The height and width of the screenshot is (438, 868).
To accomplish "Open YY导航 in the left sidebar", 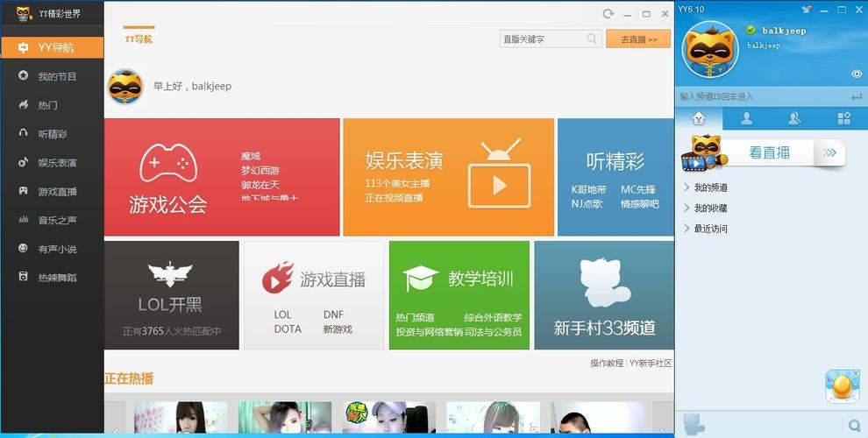I will [52, 47].
